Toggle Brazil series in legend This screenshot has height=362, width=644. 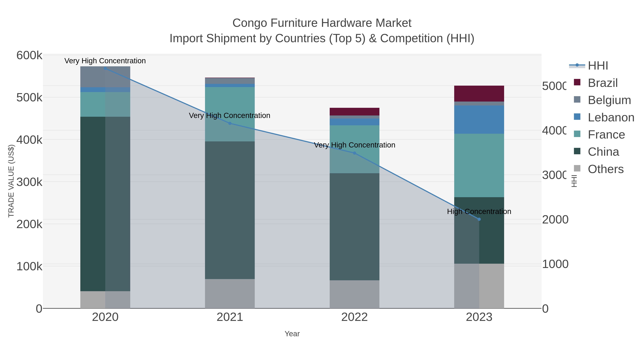click(596, 83)
